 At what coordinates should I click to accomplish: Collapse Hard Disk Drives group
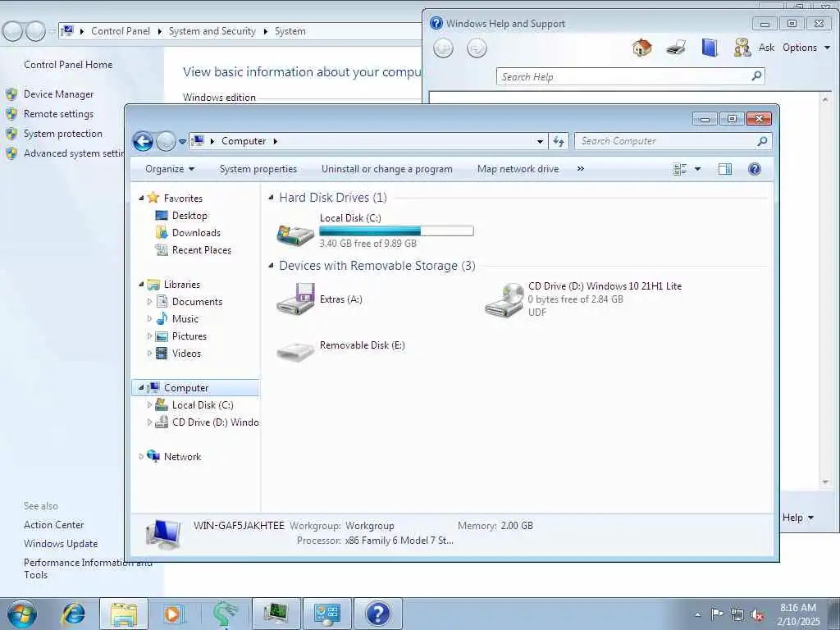coord(271,198)
